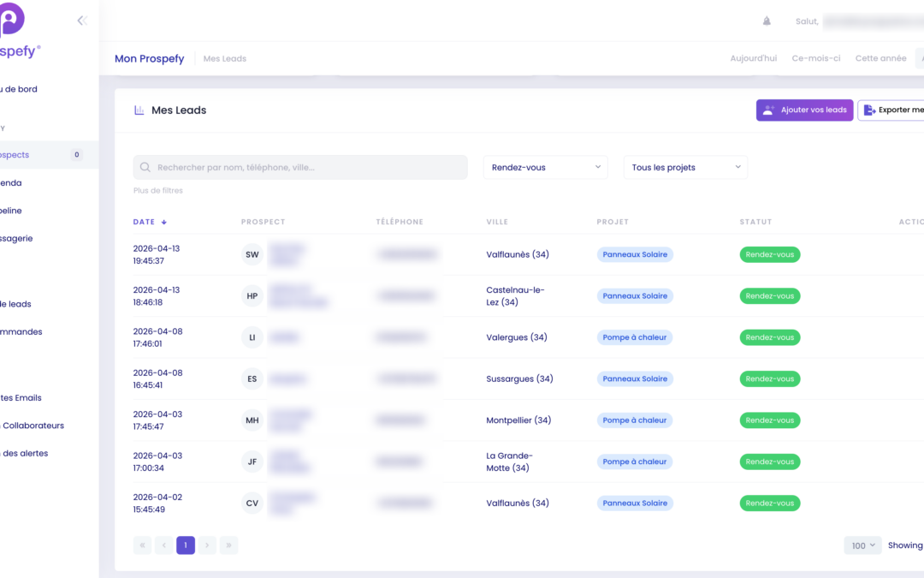Click date 2026-04-08 17:46:01 cell
Screen dimensions: 924x578
pyautogui.click(x=158, y=337)
